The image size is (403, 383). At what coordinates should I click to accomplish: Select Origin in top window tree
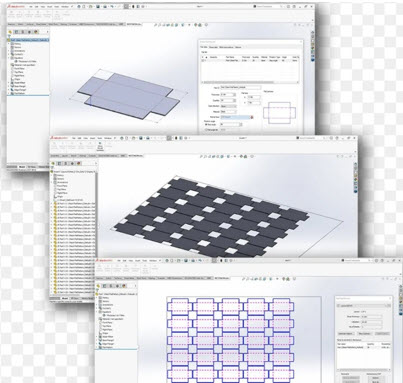(17, 79)
